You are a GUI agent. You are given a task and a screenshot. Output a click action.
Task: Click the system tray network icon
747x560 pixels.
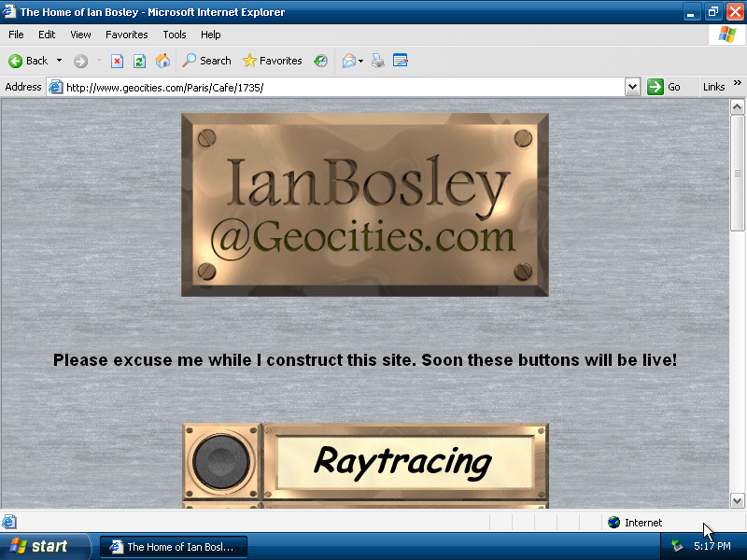pos(677,545)
